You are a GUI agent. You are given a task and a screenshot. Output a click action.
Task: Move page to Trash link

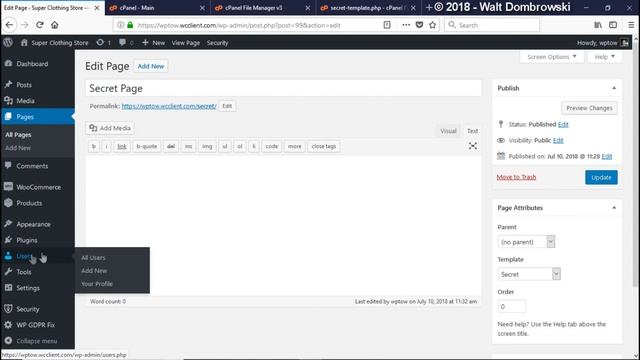click(x=516, y=177)
